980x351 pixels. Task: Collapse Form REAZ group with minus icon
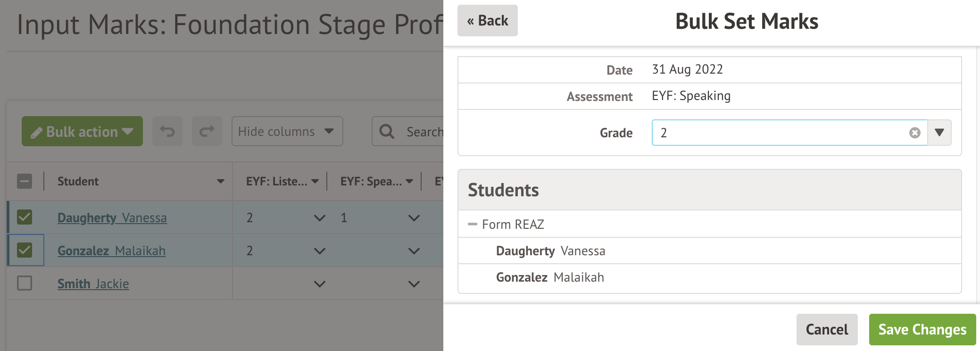[x=472, y=224]
